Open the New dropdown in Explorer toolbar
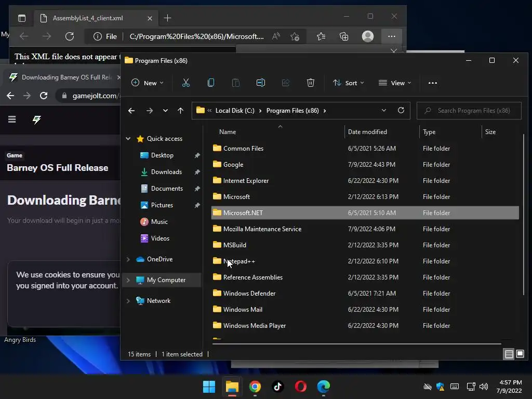Image resolution: width=532 pixels, height=399 pixels. tap(147, 83)
